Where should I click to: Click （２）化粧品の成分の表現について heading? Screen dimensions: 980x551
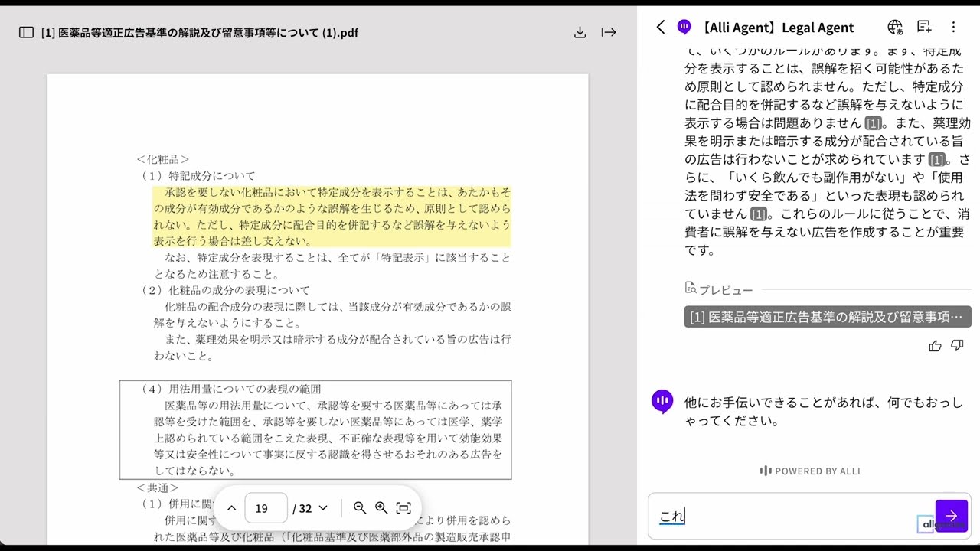pyautogui.click(x=224, y=290)
